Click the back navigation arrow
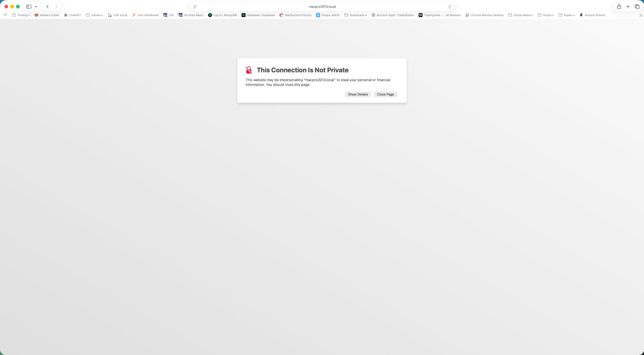Viewport: 644px width, 355px height. tap(47, 6)
